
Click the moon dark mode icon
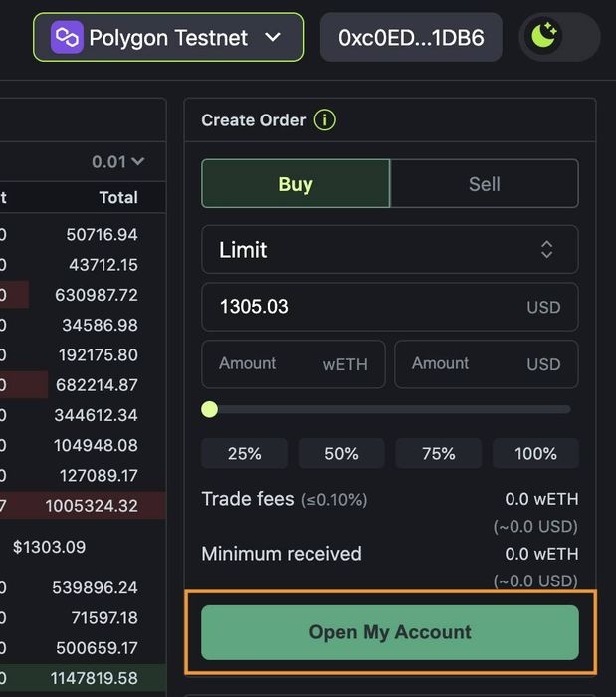[x=544, y=36]
